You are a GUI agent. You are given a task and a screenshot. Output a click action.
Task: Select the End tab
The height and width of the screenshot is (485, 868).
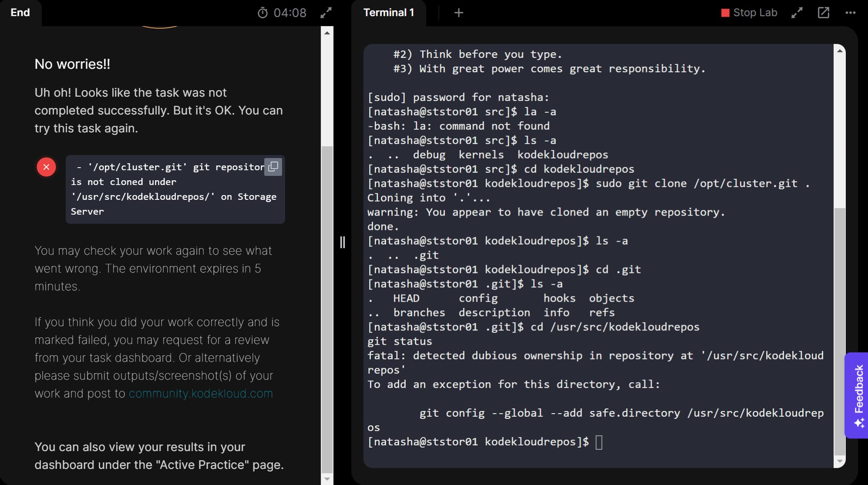[x=20, y=13]
